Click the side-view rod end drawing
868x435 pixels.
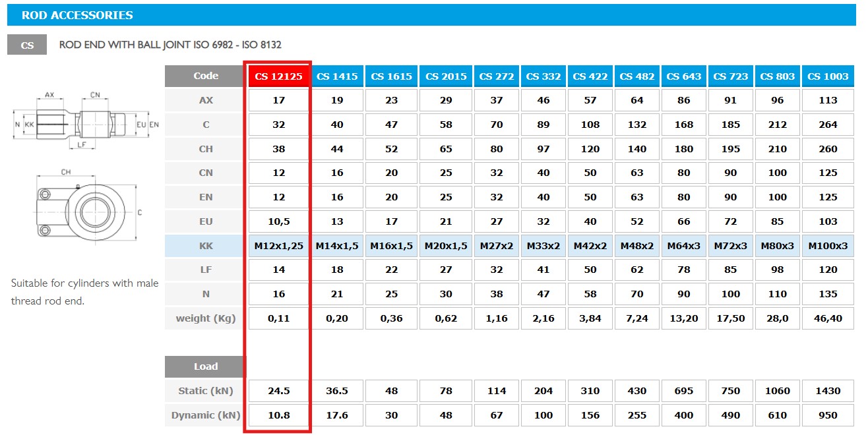(x=87, y=120)
